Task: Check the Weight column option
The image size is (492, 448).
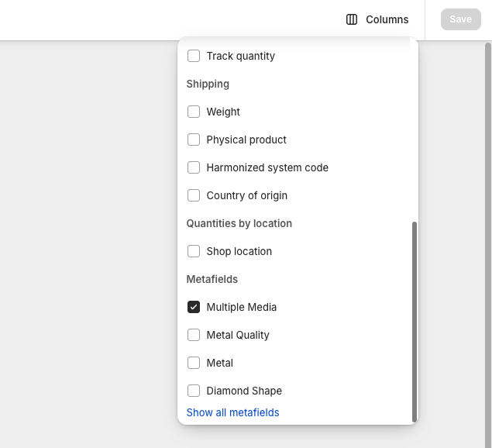Action: click(194, 112)
